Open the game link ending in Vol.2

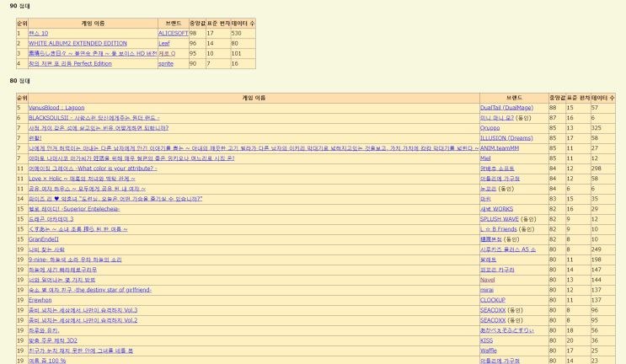click(83, 320)
